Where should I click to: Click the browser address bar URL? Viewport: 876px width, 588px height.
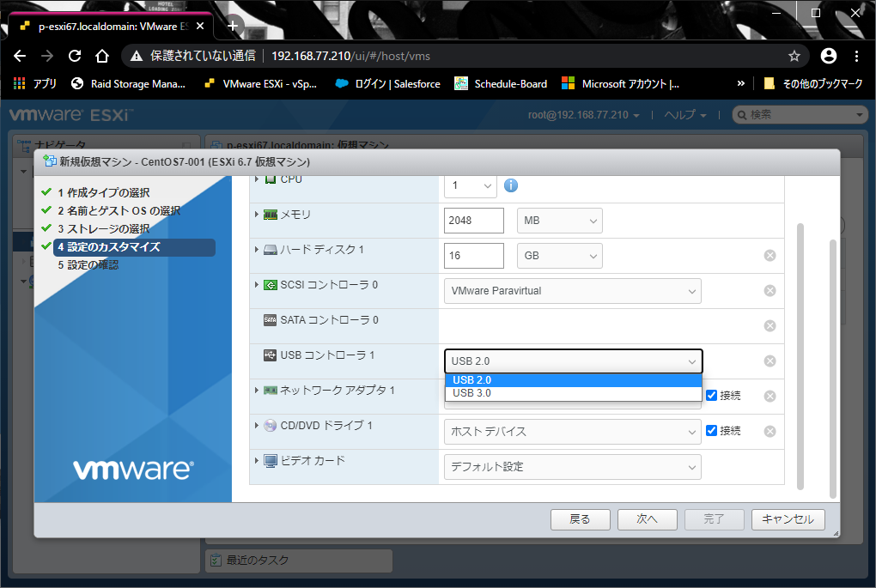pos(351,56)
